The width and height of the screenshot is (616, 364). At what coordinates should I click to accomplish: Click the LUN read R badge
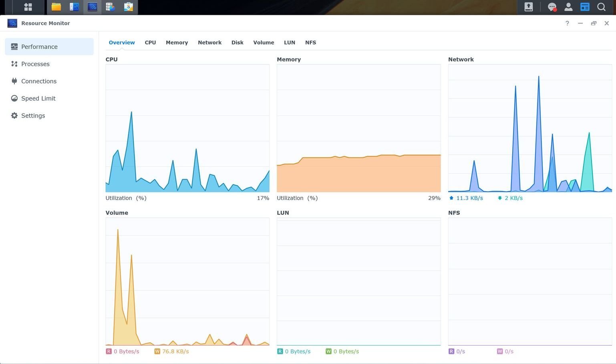(x=280, y=351)
